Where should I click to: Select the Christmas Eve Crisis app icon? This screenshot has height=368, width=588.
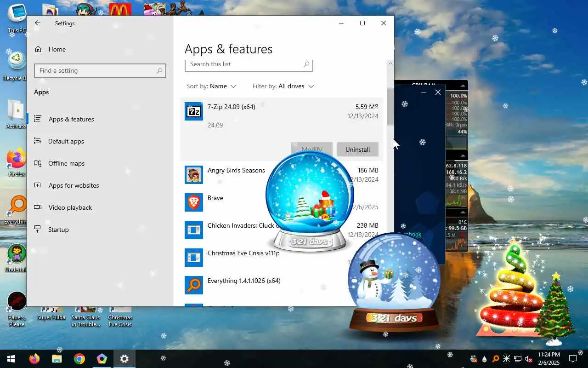click(194, 258)
